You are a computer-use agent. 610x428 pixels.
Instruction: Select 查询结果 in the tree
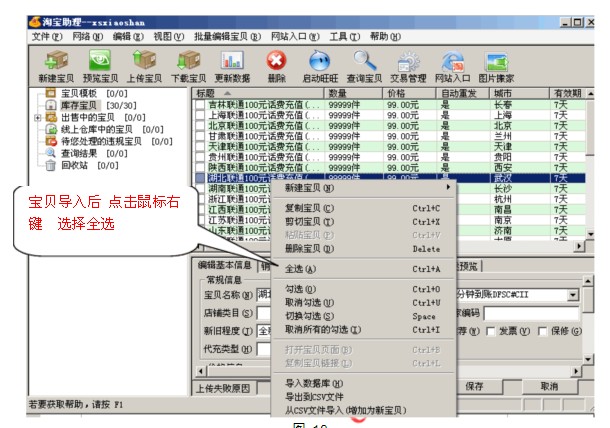click(79, 154)
